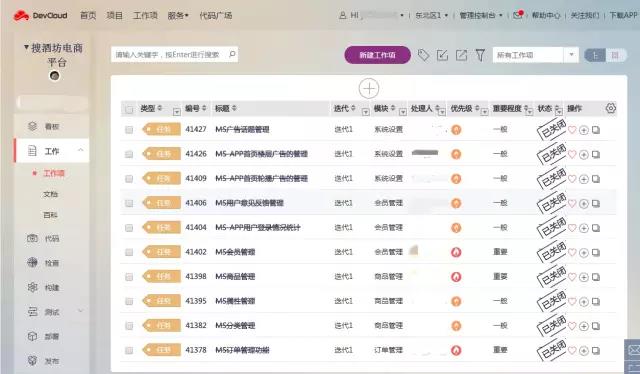Select Work Items sidebar sub-item

pos(54,173)
